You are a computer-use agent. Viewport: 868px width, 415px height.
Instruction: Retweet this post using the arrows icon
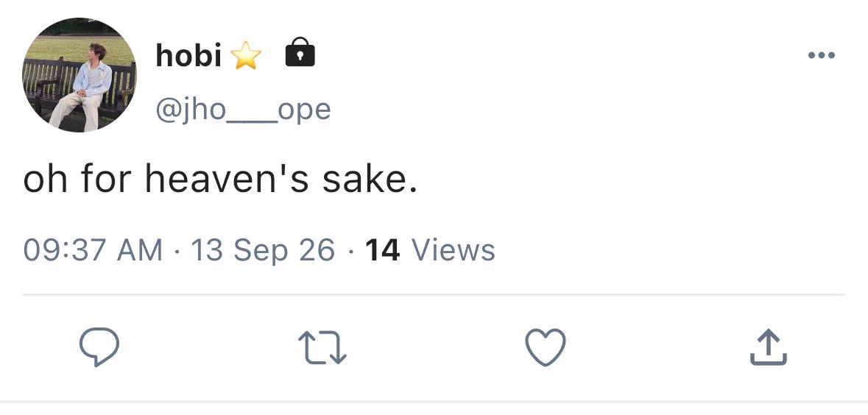pyautogui.click(x=322, y=347)
